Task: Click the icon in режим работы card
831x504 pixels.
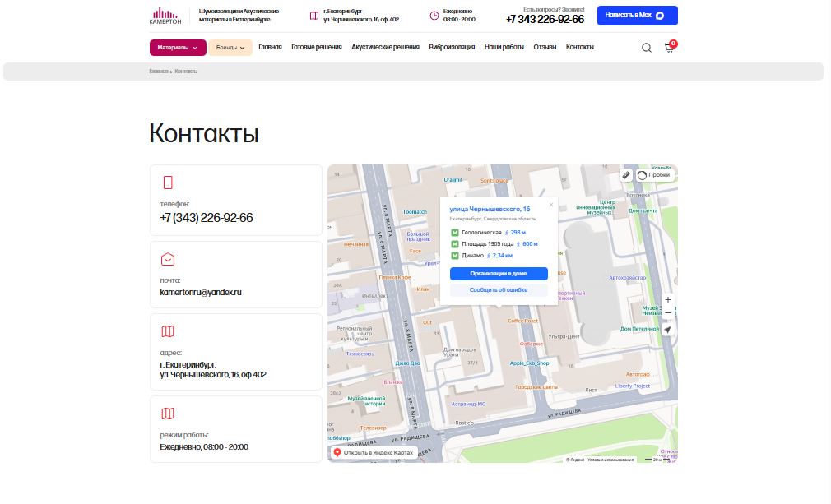Action: pyautogui.click(x=168, y=414)
